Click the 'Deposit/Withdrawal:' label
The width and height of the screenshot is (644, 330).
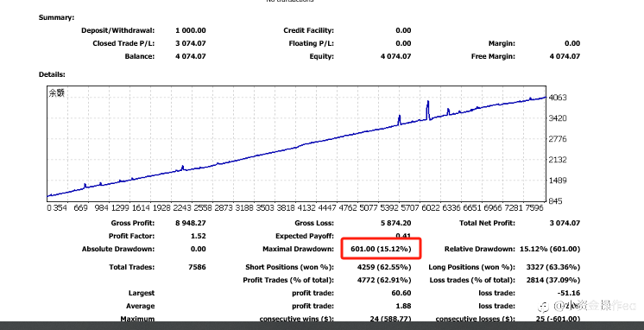(x=118, y=30)
